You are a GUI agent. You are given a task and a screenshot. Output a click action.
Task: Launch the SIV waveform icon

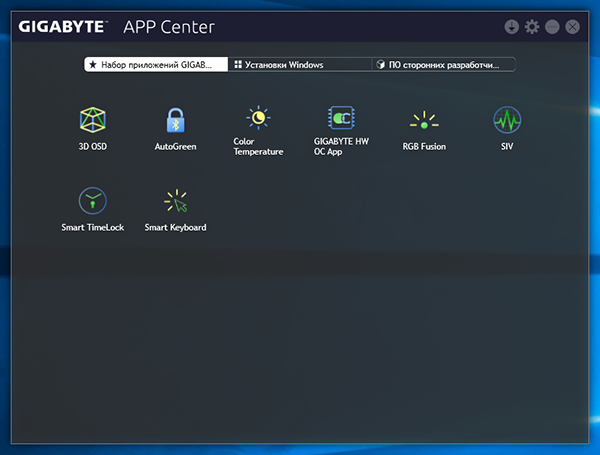[507, 121]
